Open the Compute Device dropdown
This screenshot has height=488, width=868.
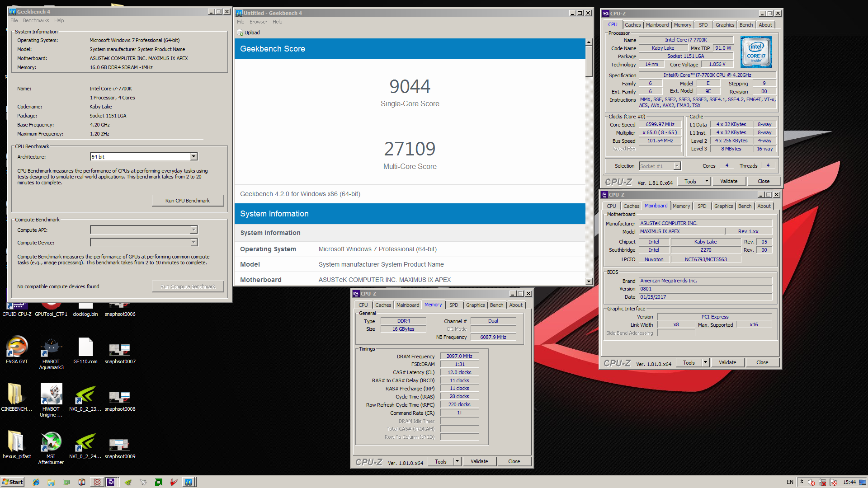tap(193, 242)
